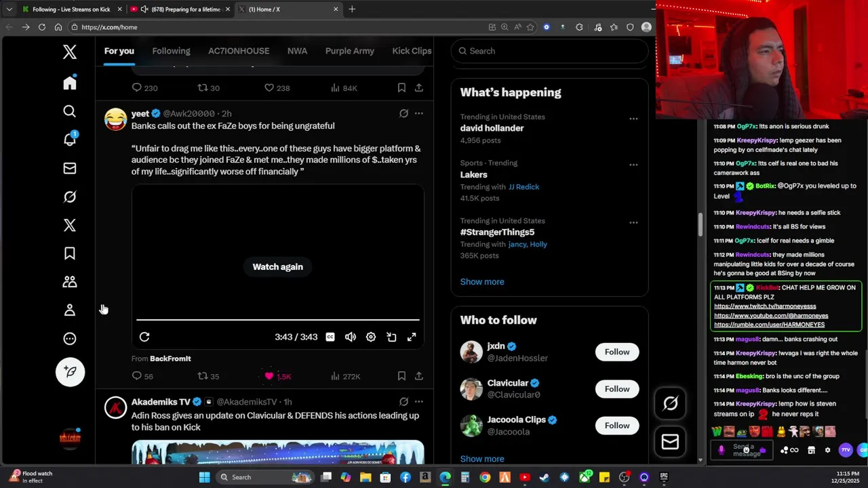Screen dimensions: 868x488
Task: Open Grok actions on Akademiks TV post
Action: click(x=403, y=402)
